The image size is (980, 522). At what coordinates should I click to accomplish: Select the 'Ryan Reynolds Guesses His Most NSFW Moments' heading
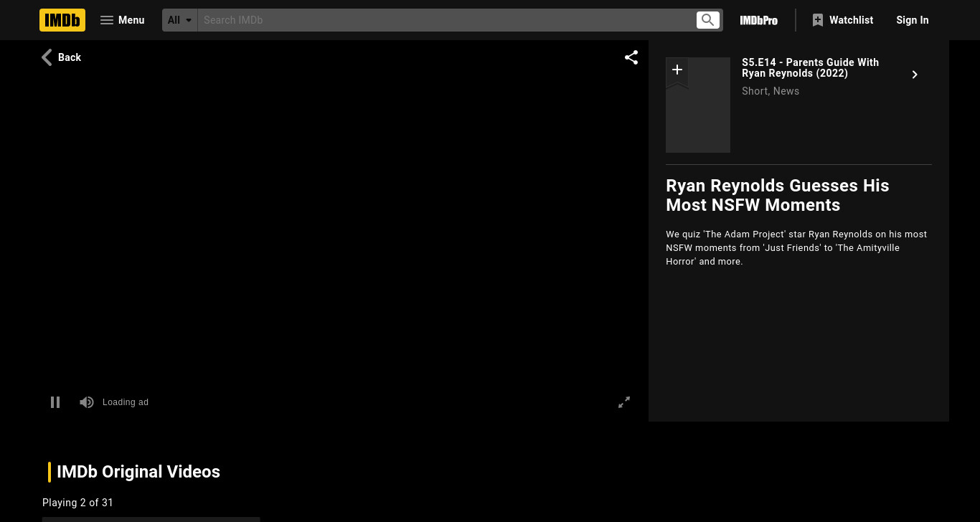[778, 195]
